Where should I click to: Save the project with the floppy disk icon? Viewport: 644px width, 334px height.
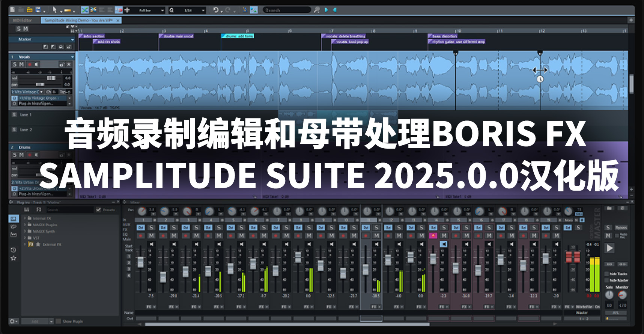38,10
